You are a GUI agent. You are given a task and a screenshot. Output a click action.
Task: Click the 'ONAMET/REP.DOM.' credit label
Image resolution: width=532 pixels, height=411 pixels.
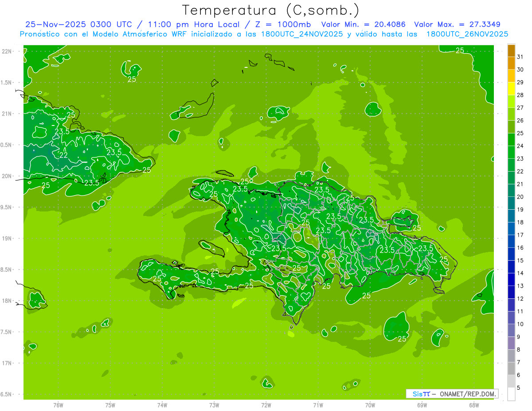point(468,394)
